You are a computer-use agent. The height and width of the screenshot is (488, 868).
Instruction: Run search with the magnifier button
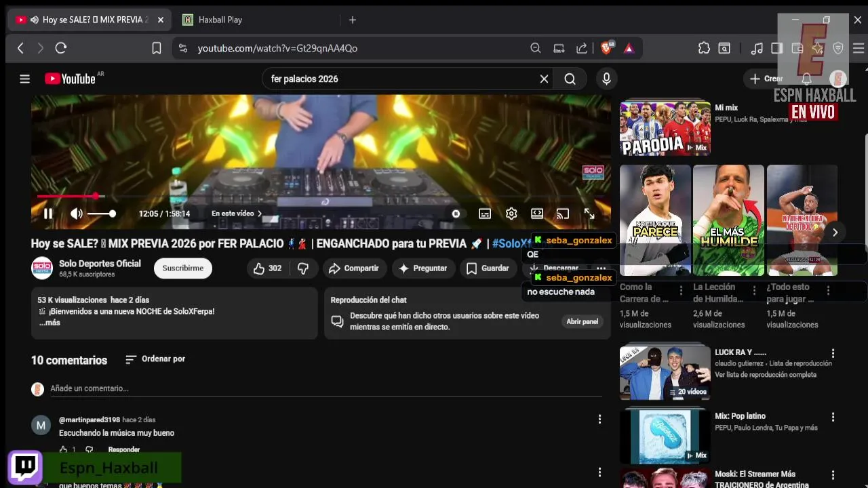tap(570, 79)
